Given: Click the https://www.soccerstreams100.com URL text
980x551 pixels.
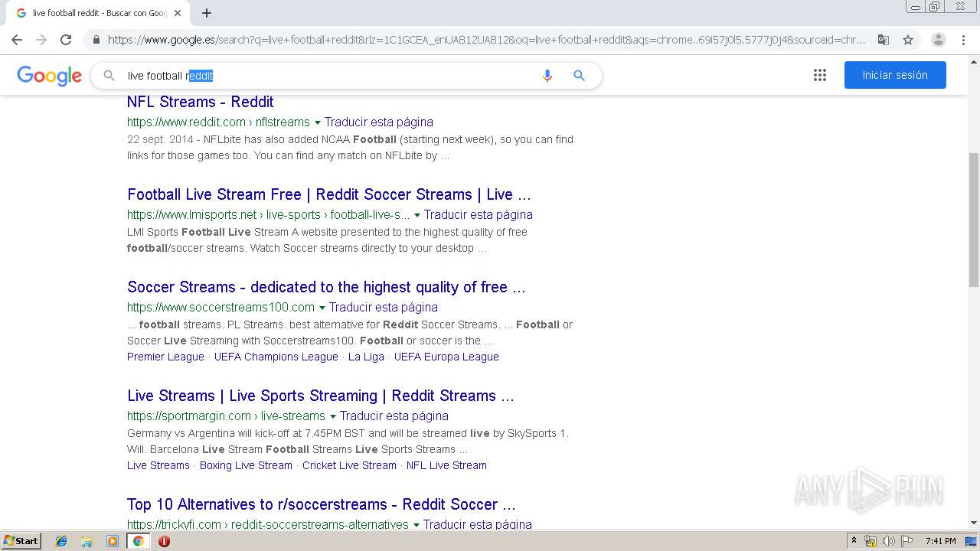Looking at the screenshot, I should (220, 307).
